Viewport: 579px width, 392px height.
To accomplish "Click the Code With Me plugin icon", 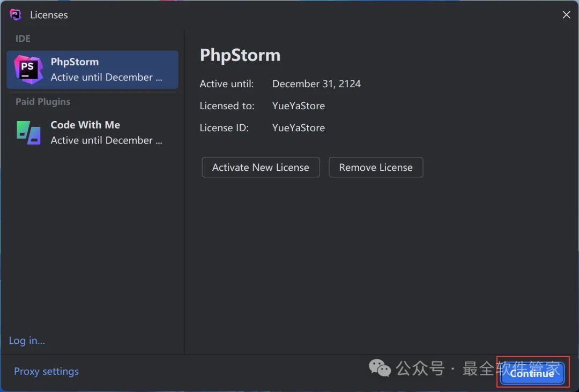I will point(28,132).
